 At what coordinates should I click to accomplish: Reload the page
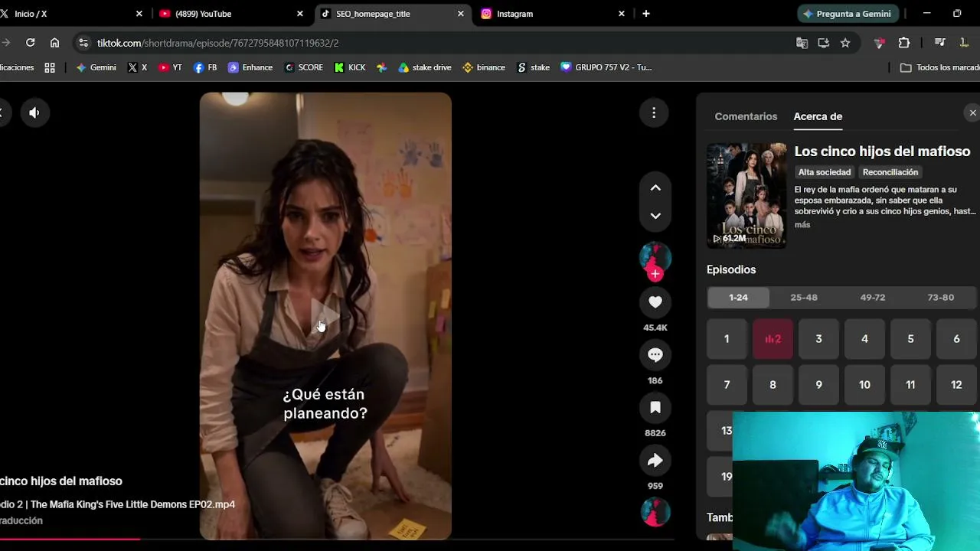click(30, 43)
